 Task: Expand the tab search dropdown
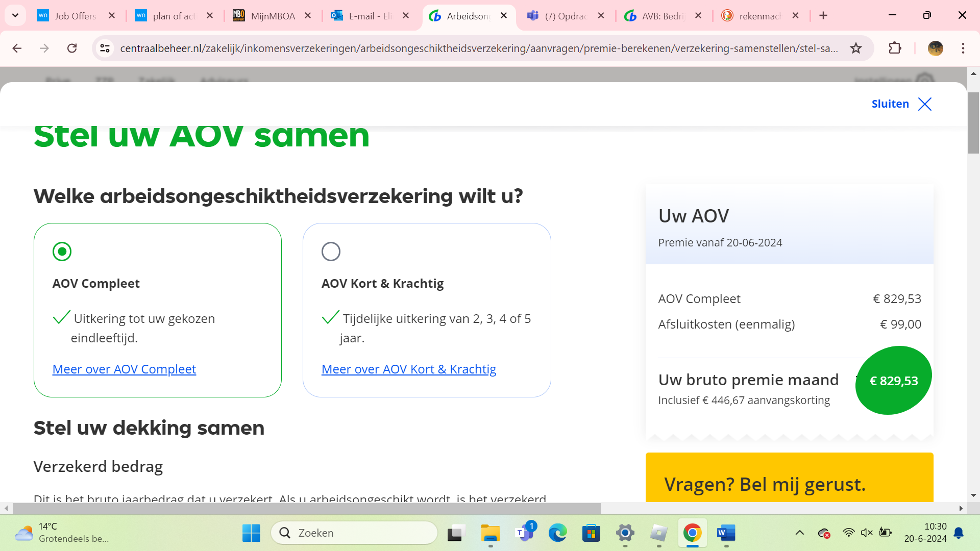[x=15, y=16]
